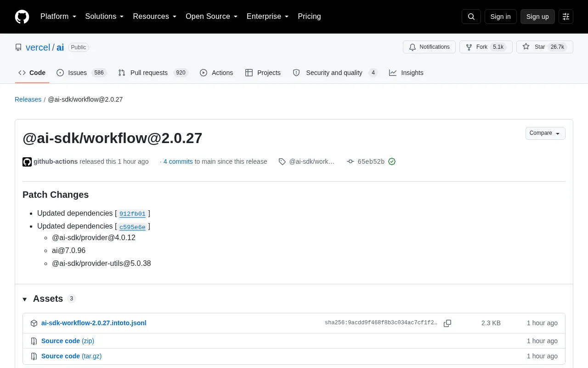588x368 pixels.
Task: Open the Compare dropdown
Action: (x=545, y=133)
